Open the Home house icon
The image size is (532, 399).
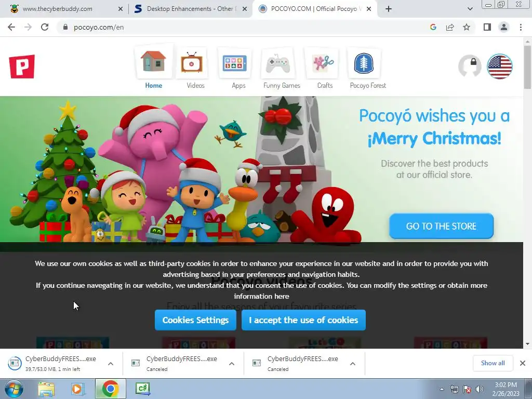click(x=153, y=62)
